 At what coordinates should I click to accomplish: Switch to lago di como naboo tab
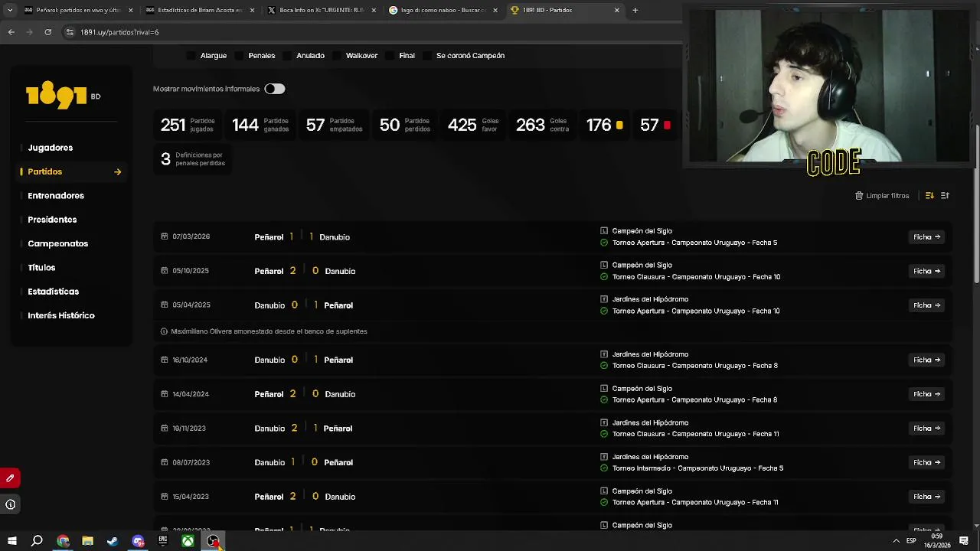pos(443,10)
